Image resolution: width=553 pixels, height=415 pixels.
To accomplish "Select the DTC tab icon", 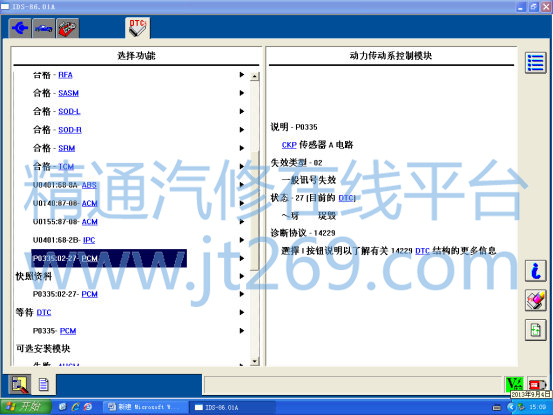I will click(x=138, y=28).
